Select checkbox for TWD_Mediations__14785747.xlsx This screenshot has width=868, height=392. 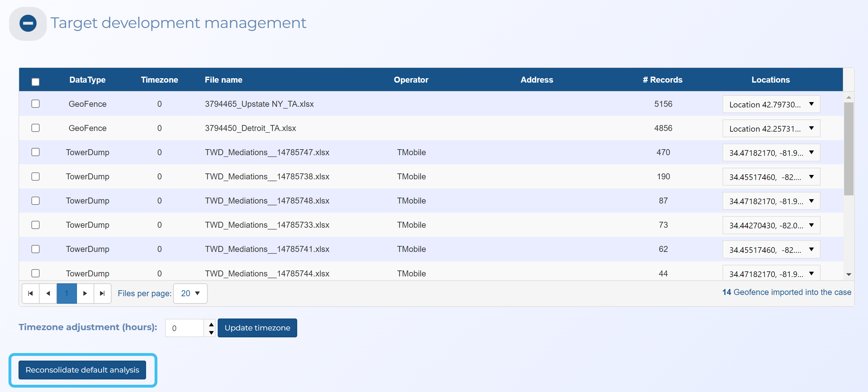tap(35, 152)
